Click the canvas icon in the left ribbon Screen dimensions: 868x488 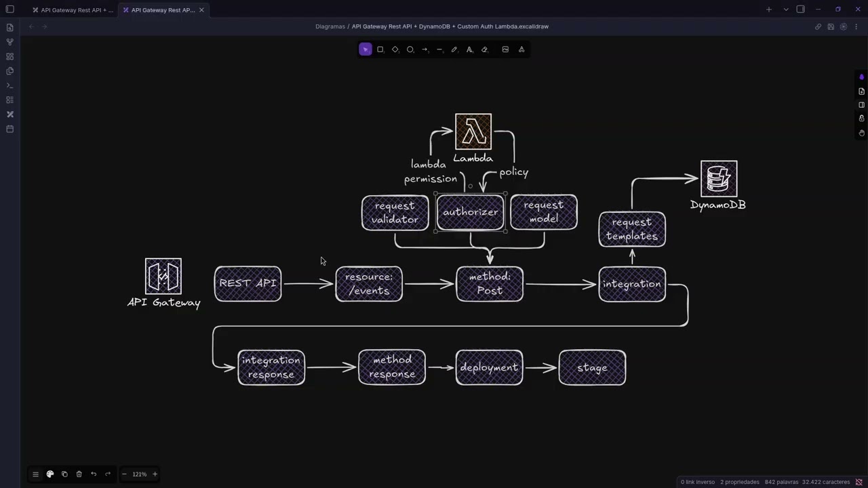(x=9, y=56)
